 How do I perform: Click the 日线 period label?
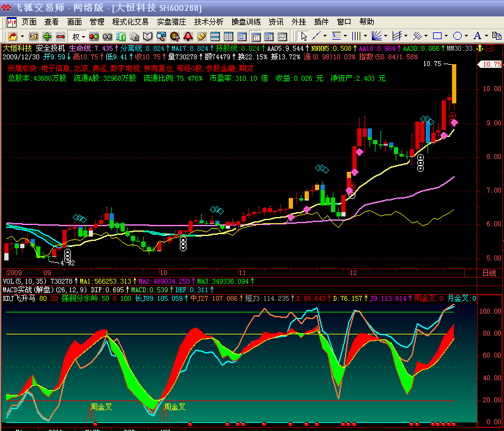489,273
